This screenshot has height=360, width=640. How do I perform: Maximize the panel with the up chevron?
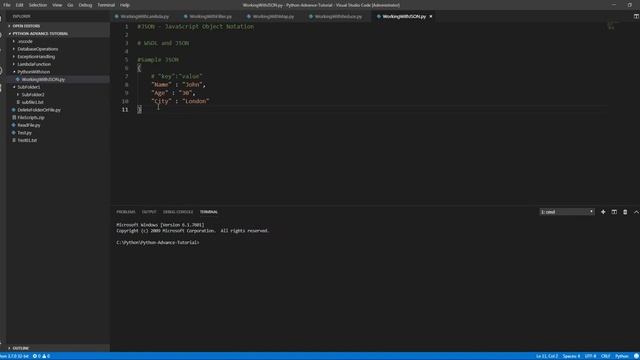click(x=636, y=212)
